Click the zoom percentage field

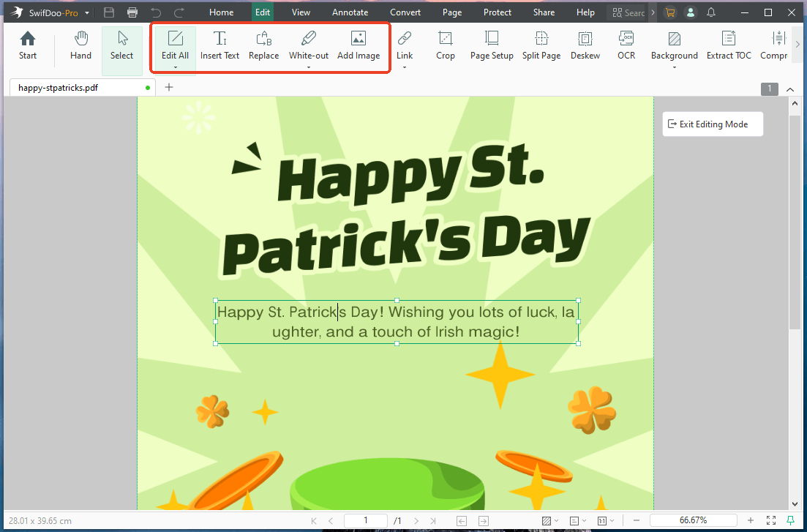(x=693, y=520)
